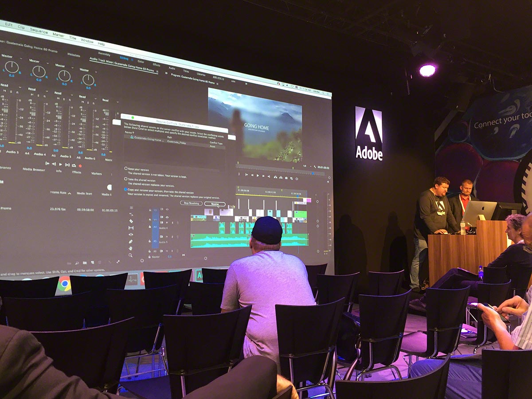Play the Program monitor preview

coord(258,176)
